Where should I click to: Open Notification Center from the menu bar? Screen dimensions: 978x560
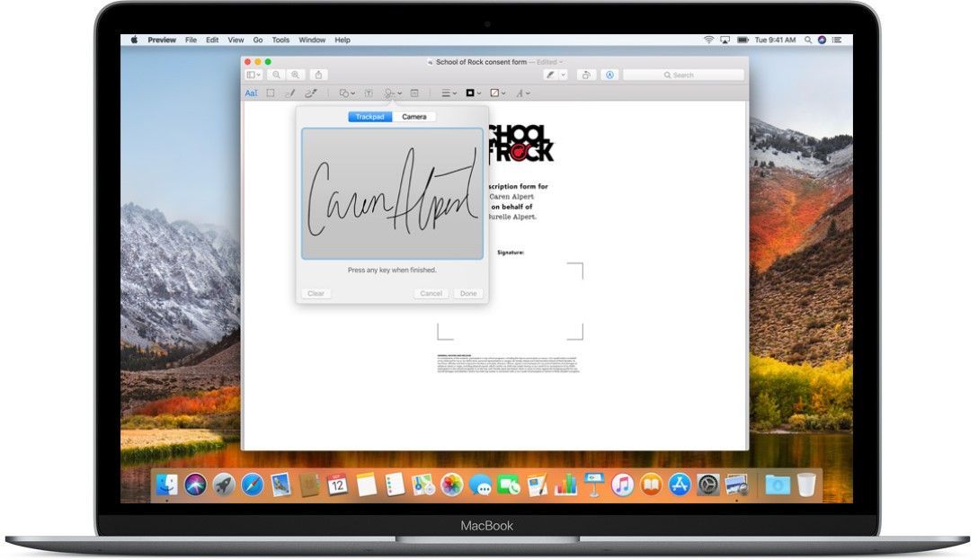837,40
